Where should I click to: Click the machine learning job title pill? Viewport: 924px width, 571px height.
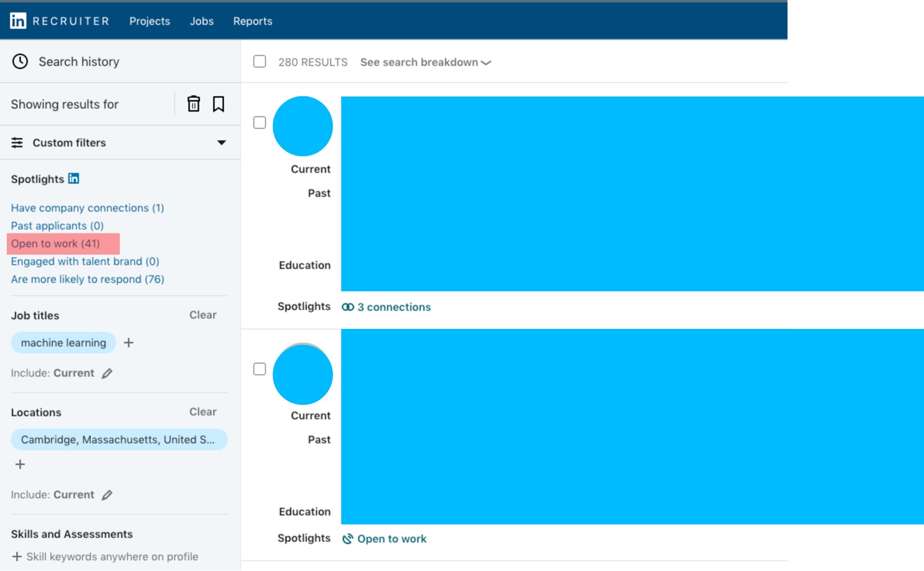(63, 343)
